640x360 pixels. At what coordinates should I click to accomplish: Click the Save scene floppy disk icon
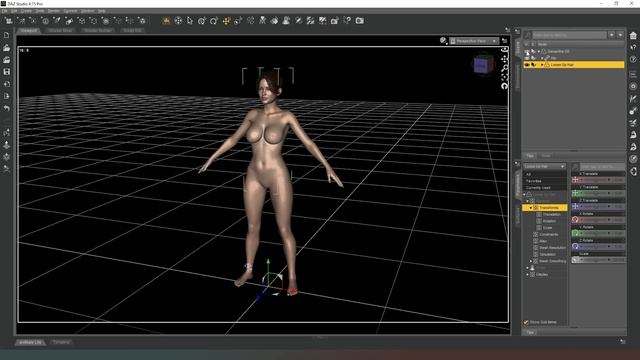tap(7, 72)
